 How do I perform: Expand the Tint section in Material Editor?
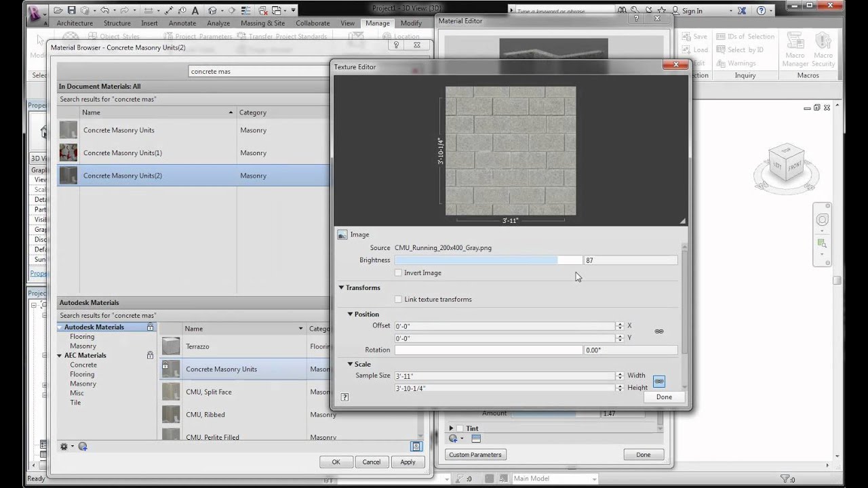[451, 428]
